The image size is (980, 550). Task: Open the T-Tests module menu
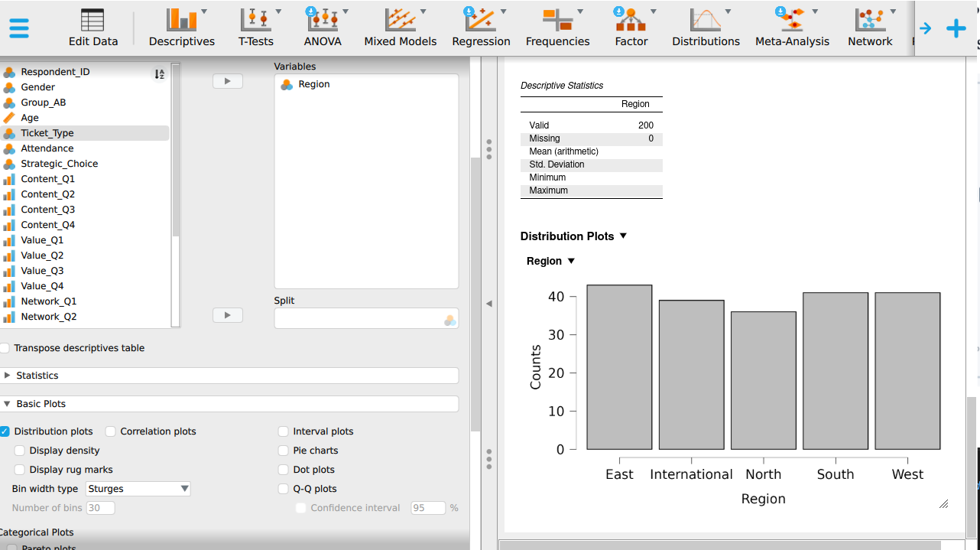tap(256, 28)
